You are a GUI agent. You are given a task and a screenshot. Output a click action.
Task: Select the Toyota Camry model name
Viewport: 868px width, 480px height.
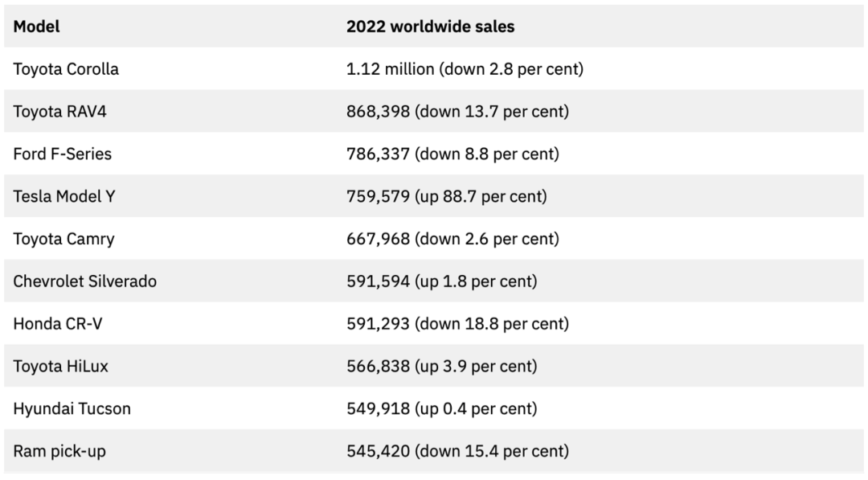pos(63,239)
